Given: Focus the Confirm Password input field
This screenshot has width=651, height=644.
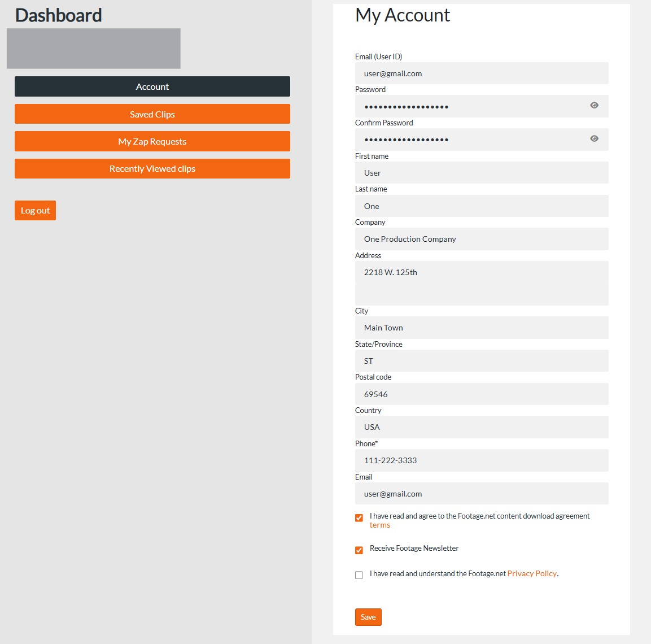Looking at the screenshot, I should (x=482, y=140).
